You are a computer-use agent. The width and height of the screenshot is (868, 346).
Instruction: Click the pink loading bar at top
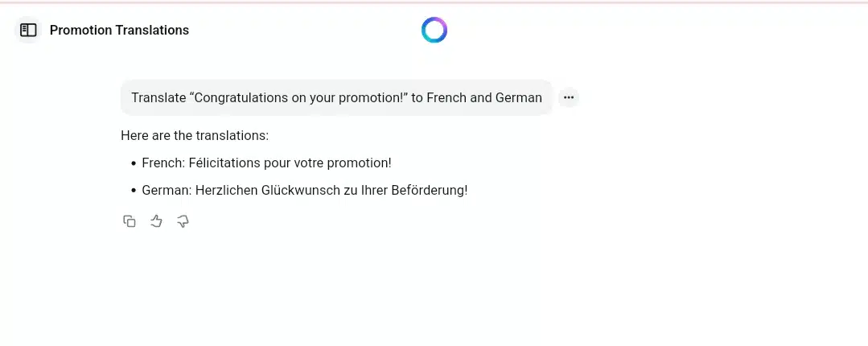click(x=434, y=2)
